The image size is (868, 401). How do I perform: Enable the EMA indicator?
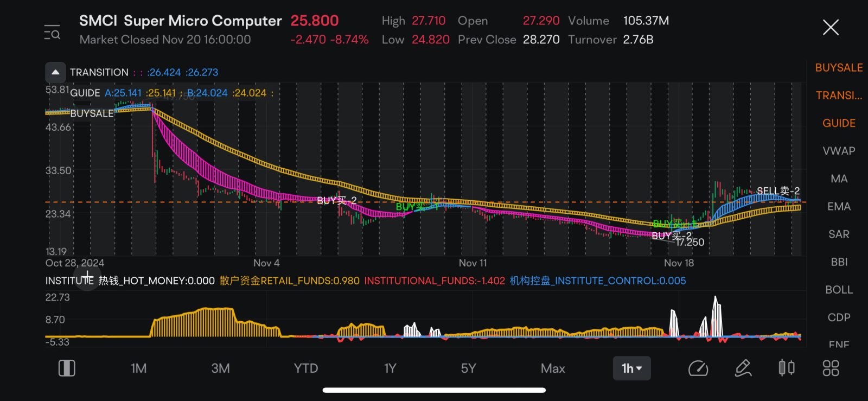(839, 206)
